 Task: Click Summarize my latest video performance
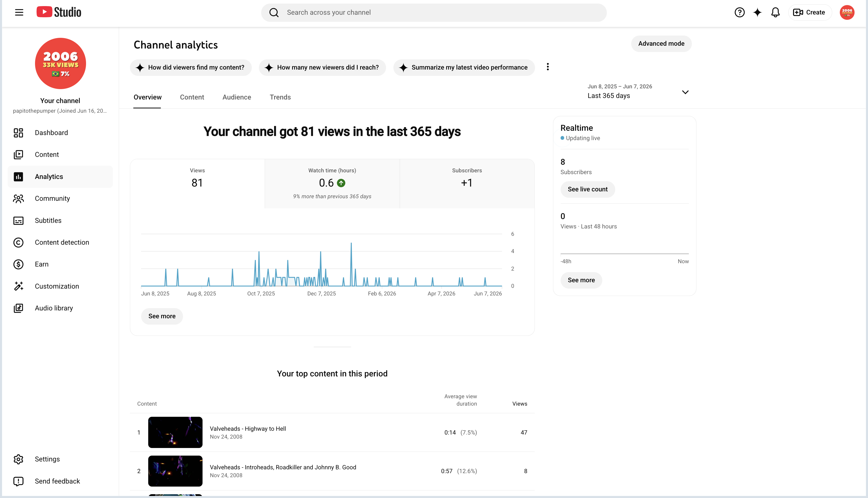[464, 68]
